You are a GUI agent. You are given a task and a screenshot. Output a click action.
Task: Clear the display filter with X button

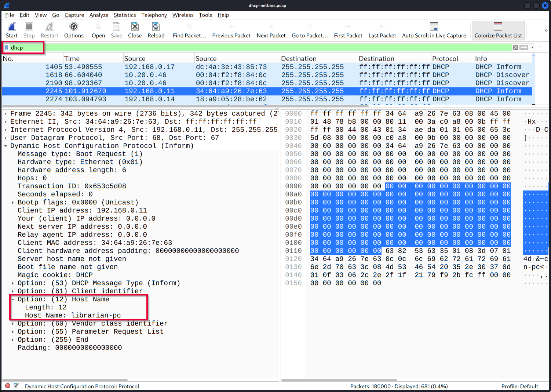pos(516,47)
